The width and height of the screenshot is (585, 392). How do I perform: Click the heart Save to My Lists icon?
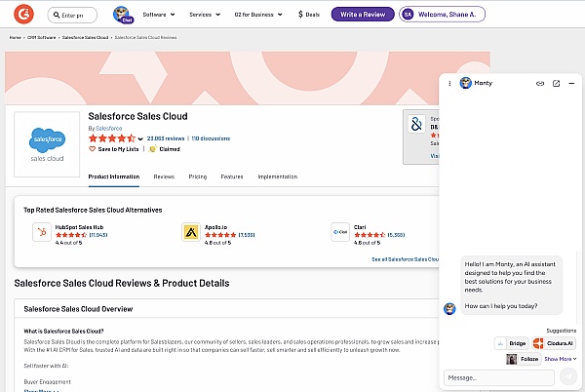(x=93, y=149)
